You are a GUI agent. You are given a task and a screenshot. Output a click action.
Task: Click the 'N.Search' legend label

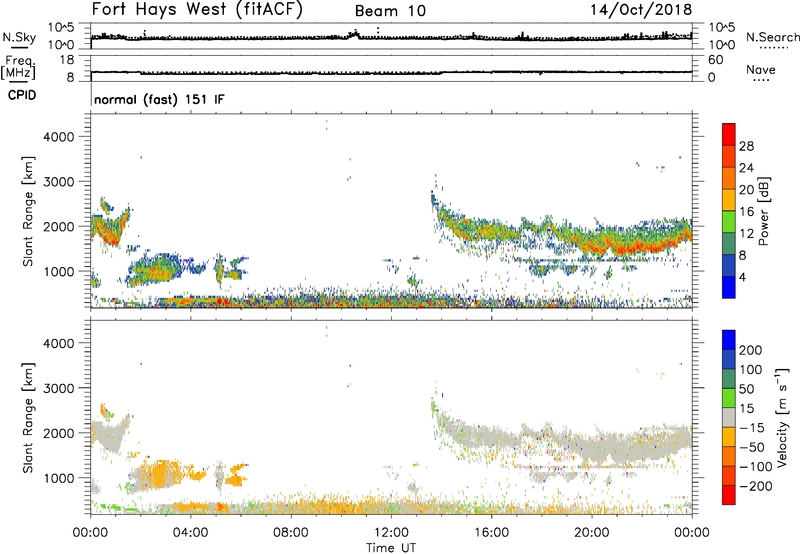(773, 37)
